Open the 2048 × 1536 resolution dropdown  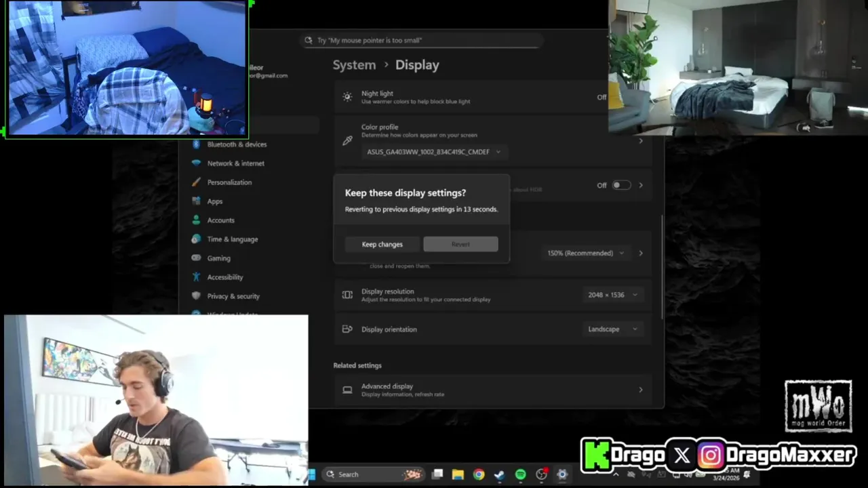612,295
